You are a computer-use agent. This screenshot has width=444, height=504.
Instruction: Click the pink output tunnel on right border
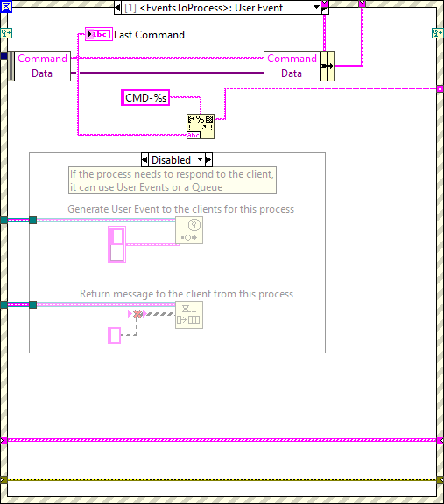[x=440, y=88]
